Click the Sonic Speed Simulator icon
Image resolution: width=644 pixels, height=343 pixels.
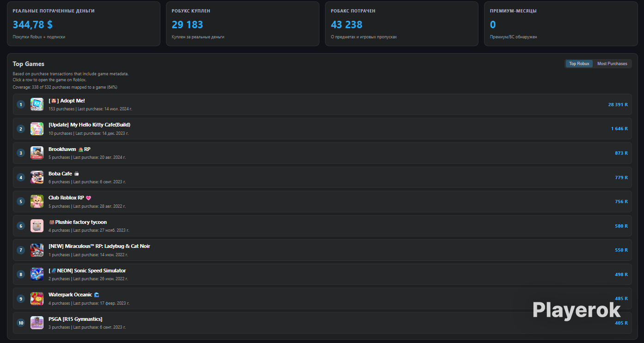point(37,274)
